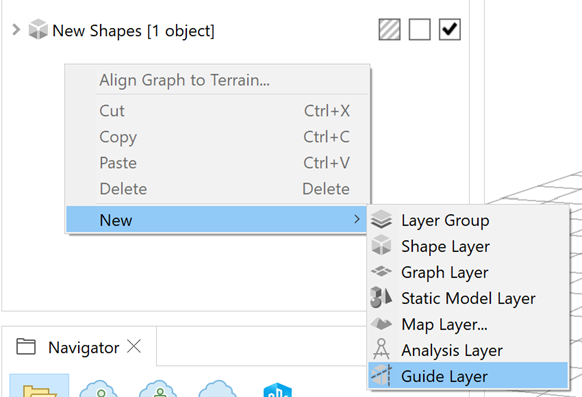
Task: Create a new Graph Layer
Action: [x=468, y=272]
